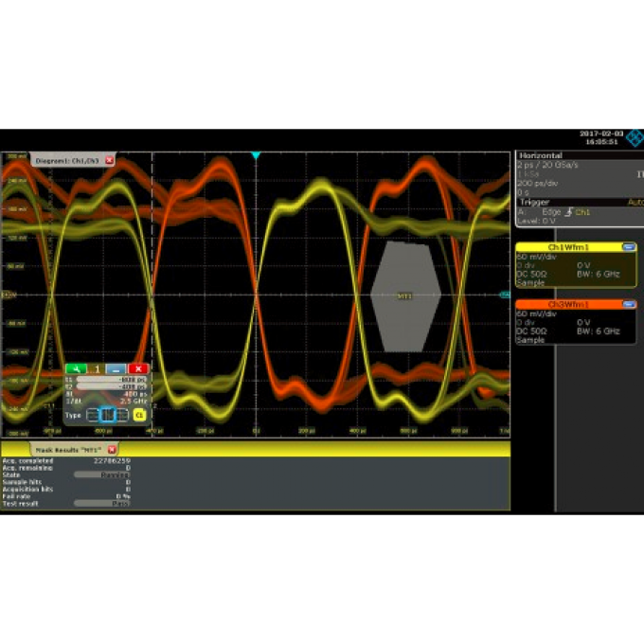Open the Horizontal settings label
644x644 pixels.
tap(540, 155)
